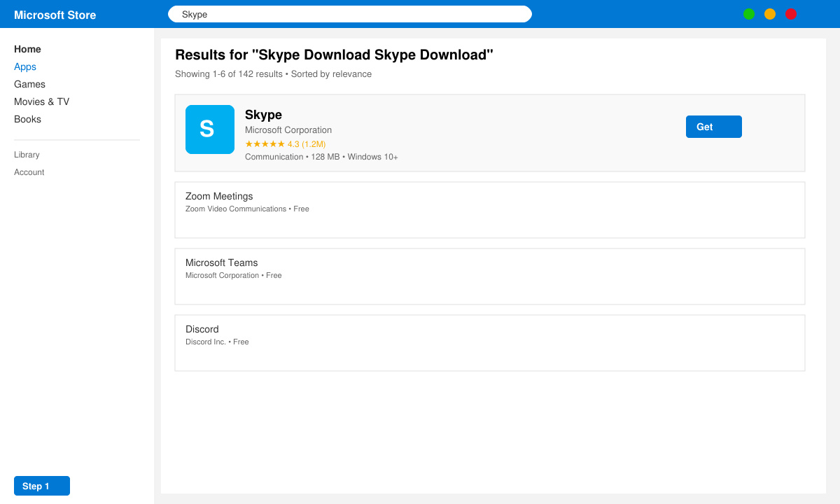Click the Skype app icon
The width and height of the screenshot is (840, 504).
coord(210,129)
